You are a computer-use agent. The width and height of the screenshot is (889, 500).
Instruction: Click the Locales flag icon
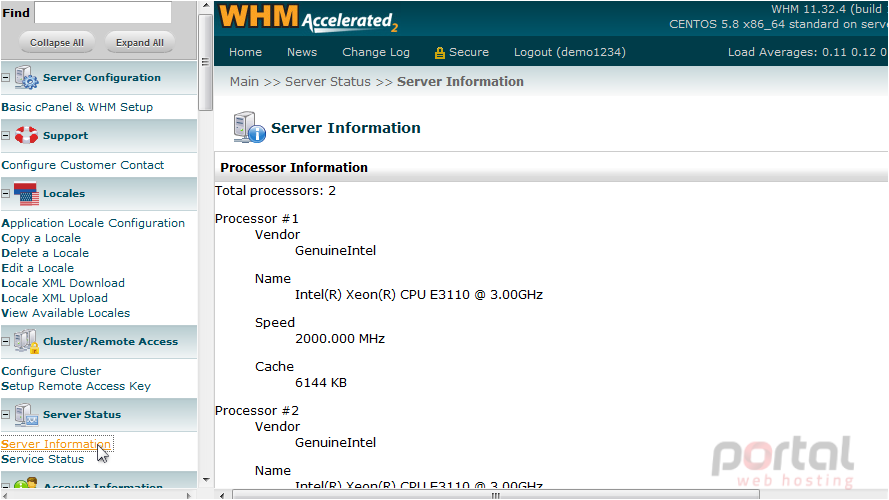pos(26,193)
